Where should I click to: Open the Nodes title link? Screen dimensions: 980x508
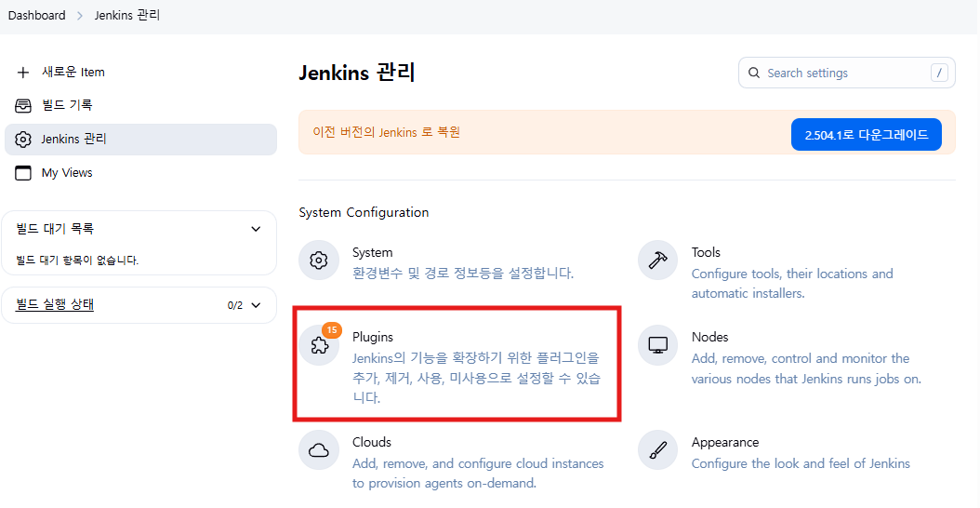click(709, 337)
